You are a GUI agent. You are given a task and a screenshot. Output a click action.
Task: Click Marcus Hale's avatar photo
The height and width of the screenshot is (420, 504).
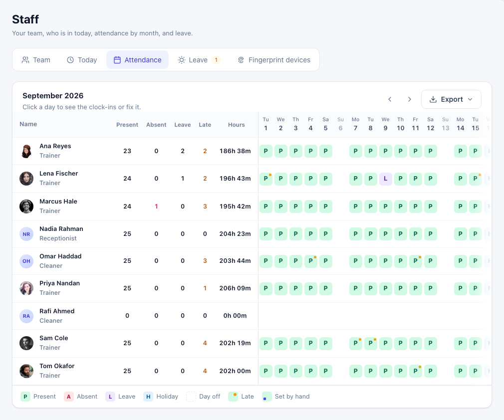(26, 207)
